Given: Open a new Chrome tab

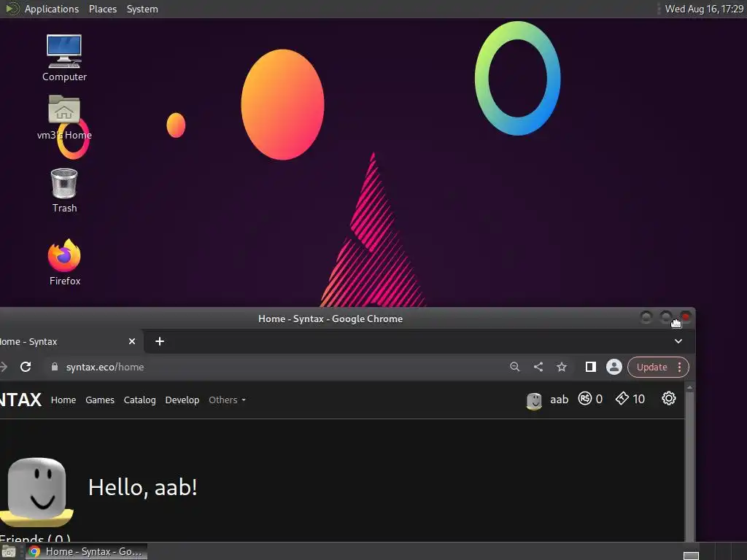Looking at the screenshot, I should (x=160, y=341).
